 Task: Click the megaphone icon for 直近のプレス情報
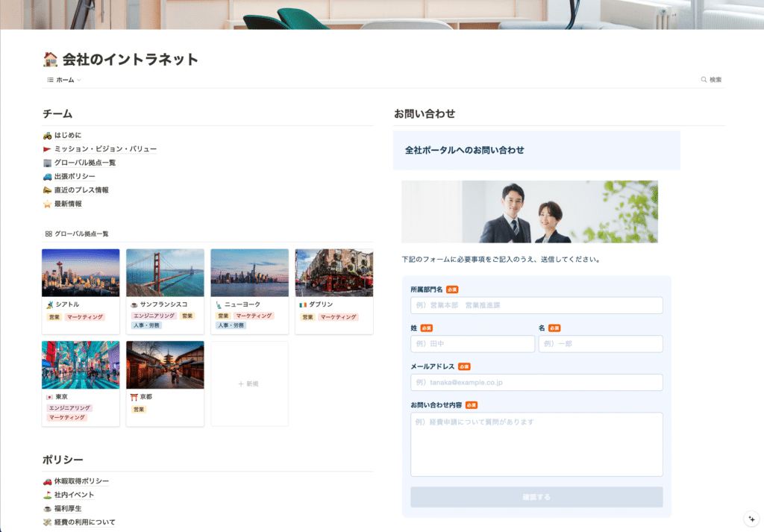pyautogui.click(x=48, y=189)
